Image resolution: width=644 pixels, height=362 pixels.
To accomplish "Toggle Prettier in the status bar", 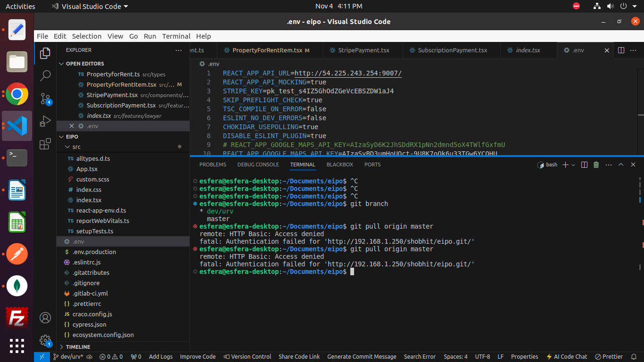I will pyautogui.click(x=609, y=357).
